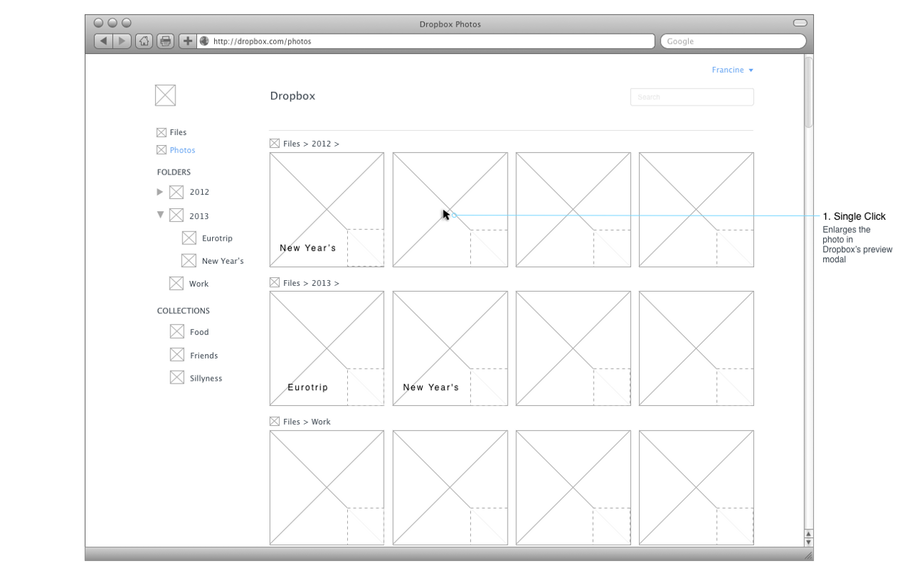
Task: Go back with the browser back arrow
Action: coord(103,41)
